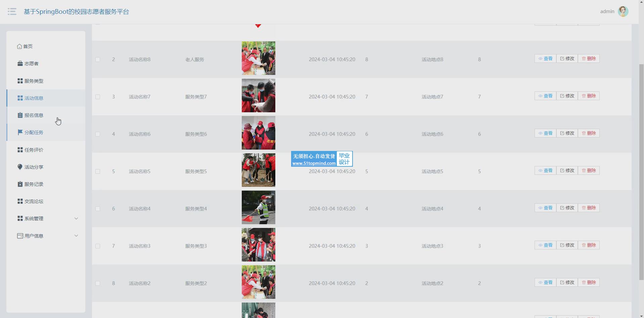Click the 服务类型6 cell
Viewport: 644px width, 318px height.
click(196, 134)
